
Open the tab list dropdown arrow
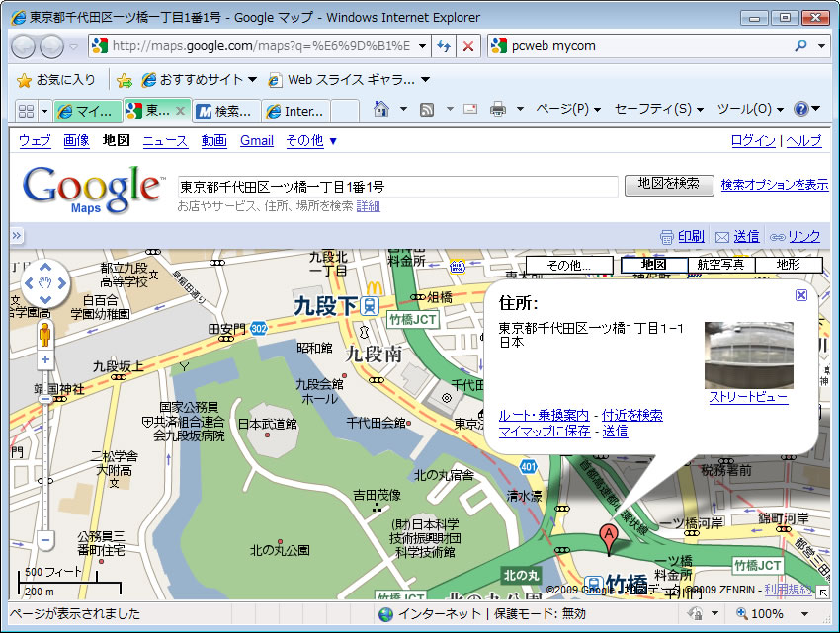click(45, 111)
